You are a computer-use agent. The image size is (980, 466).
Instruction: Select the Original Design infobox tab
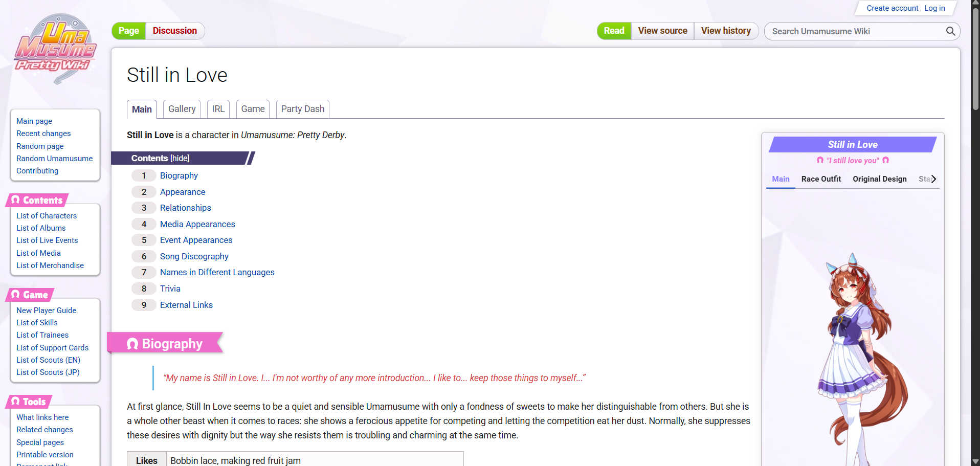pos(880,179)
